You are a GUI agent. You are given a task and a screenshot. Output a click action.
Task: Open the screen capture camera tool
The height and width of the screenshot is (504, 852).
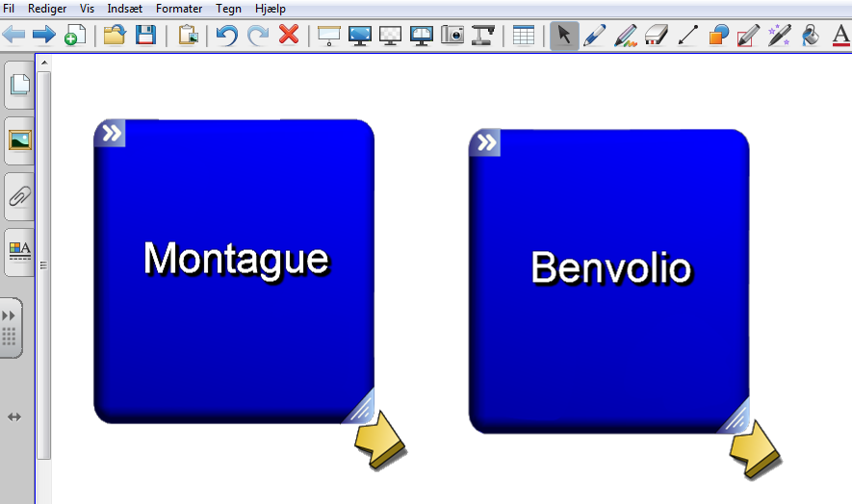(x=452, y=36)
